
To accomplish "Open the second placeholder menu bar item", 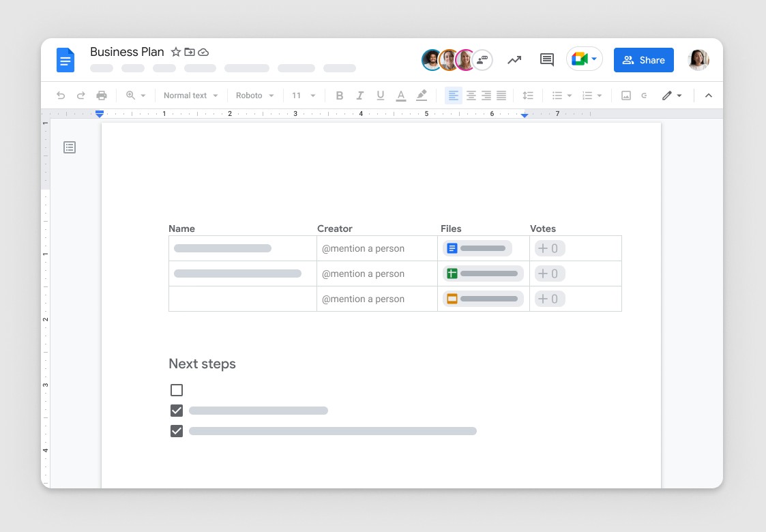I will pos(133,68).
